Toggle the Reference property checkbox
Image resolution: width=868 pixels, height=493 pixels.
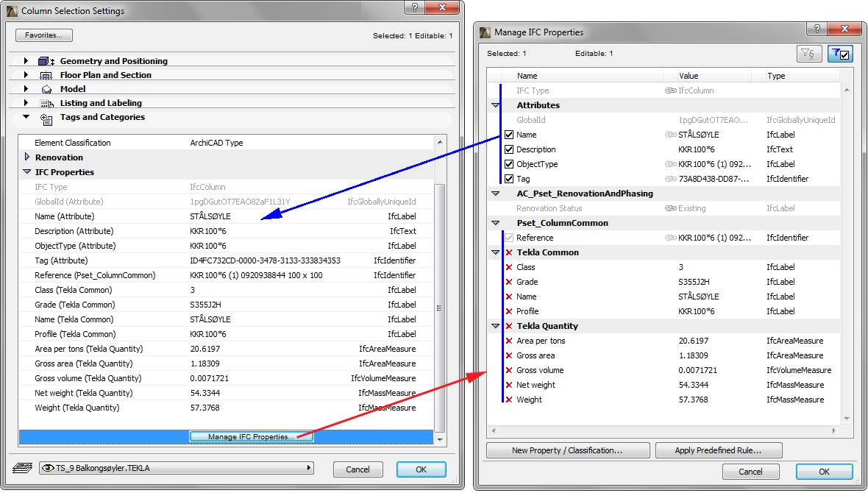[509, 238]
